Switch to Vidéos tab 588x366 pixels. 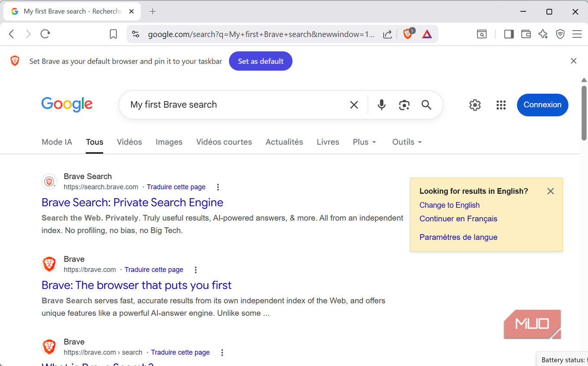(129, 142)
